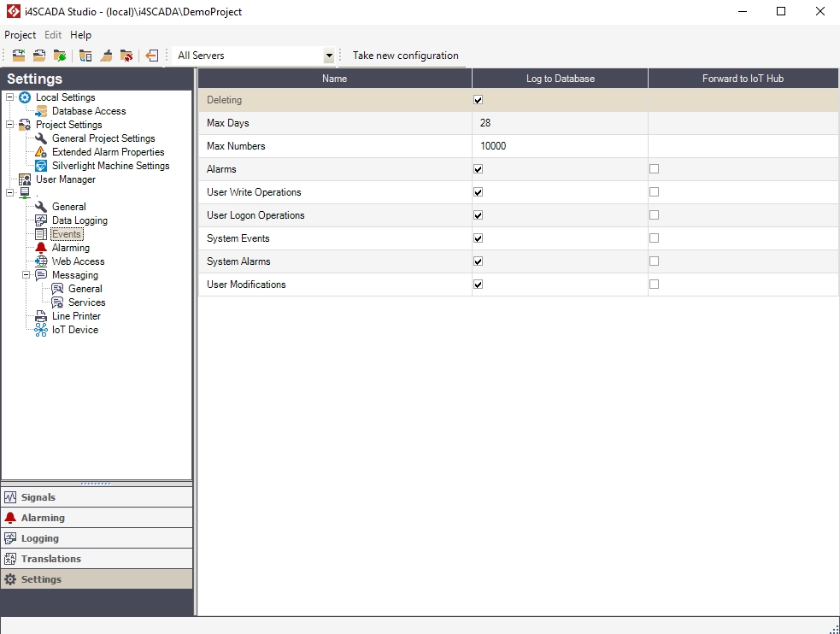Enable Forward to IoT Hub for Alarms

[655, 169]
